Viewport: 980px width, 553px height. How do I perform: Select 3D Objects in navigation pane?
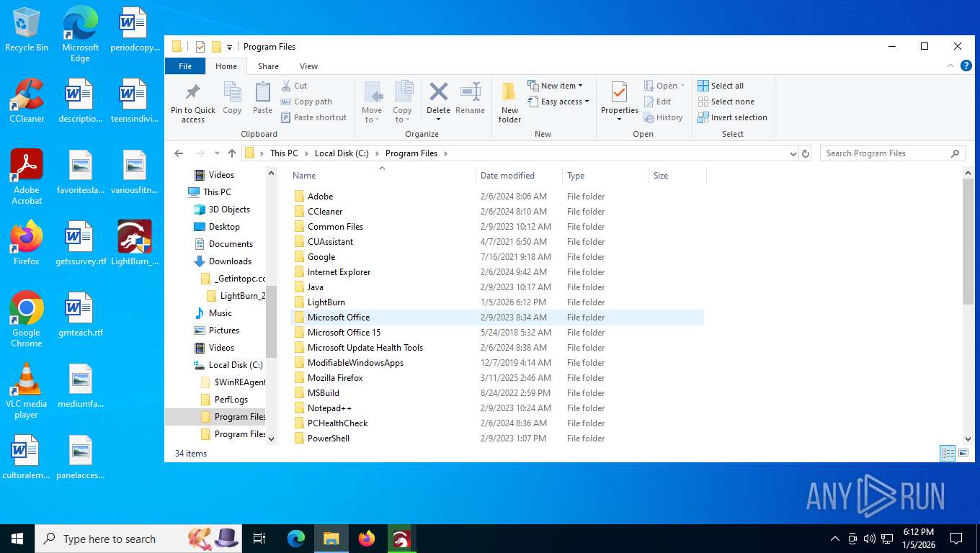click(x=229, y=210)
